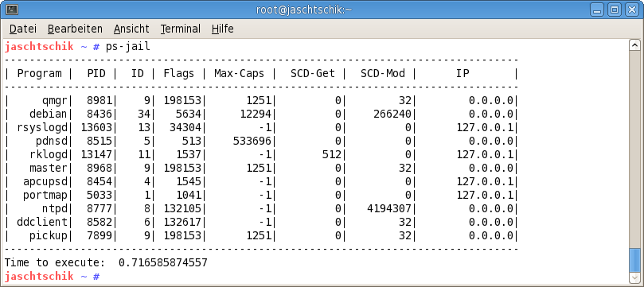Click Flags value '132617'
Image resolution: width=644 pixels, height=287 pixels.
pyautogui.click(x=182, y=223)
